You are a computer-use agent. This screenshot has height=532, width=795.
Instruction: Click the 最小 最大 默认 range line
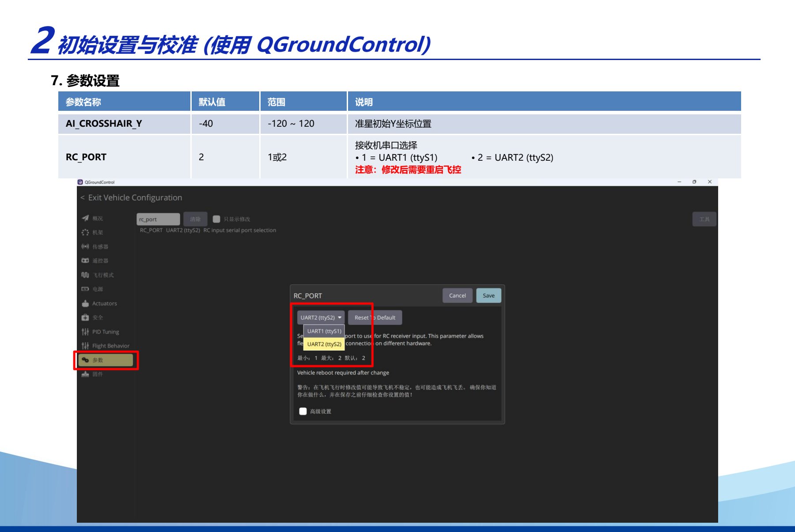331,358
